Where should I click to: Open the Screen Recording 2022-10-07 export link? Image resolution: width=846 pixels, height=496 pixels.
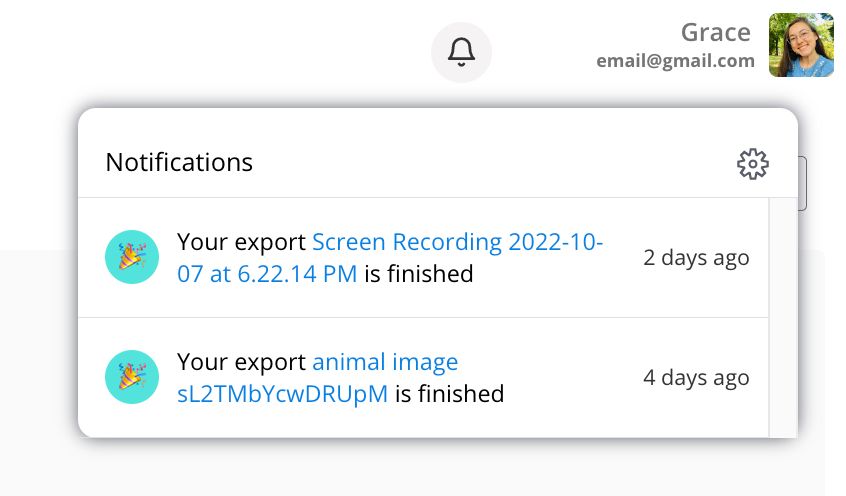coord(406,243)
